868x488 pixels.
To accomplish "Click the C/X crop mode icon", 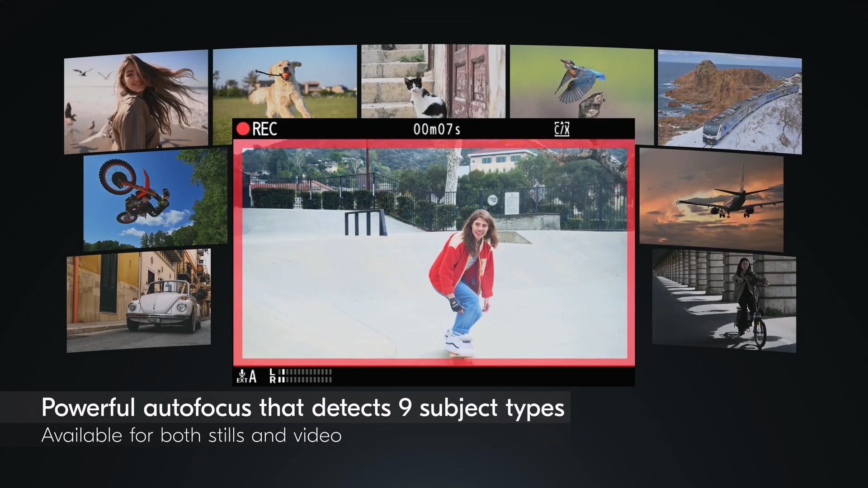I will [x=561, y=129].
